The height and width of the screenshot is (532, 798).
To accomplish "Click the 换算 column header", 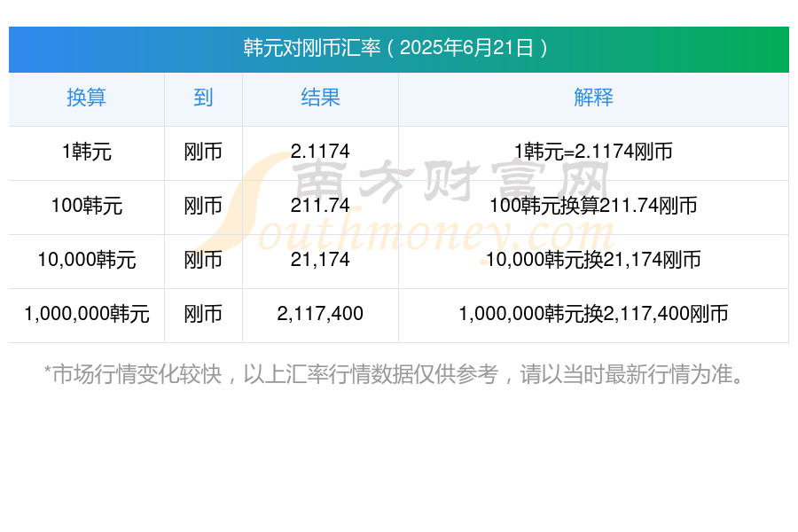I will click(x=87, y=98).
